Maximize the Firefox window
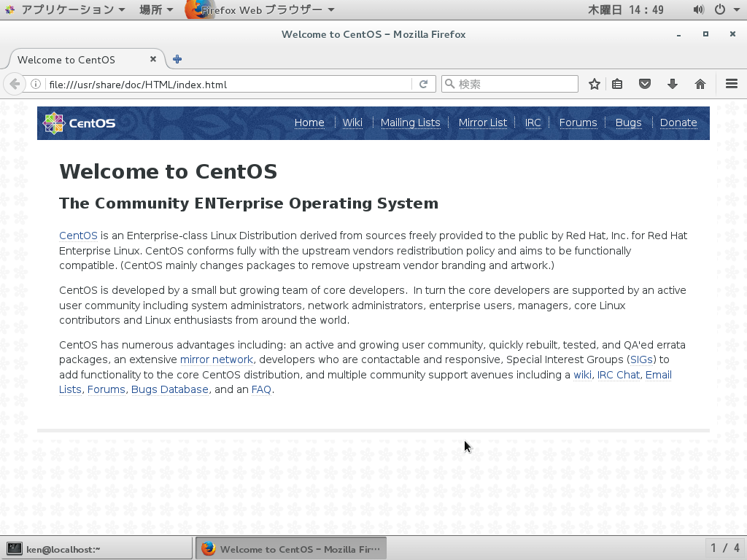Image resolution: width=747 pixels, height=560 pixels. click(x=705, y=34)
